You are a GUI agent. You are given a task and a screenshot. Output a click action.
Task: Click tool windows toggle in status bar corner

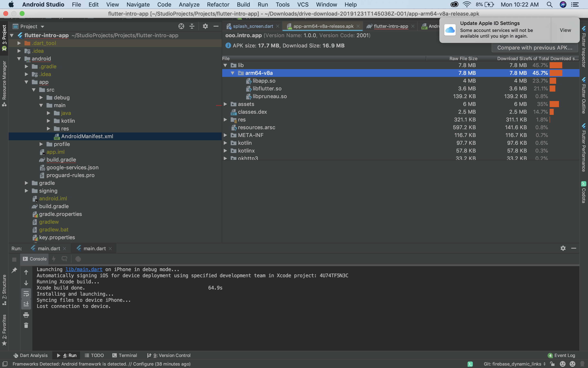5,364
